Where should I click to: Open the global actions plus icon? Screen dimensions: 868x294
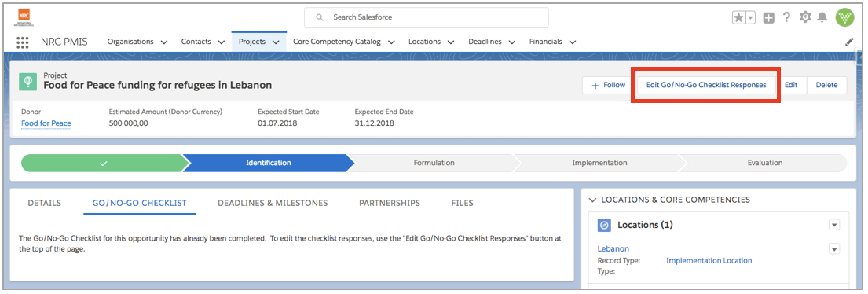click(768, 18)
